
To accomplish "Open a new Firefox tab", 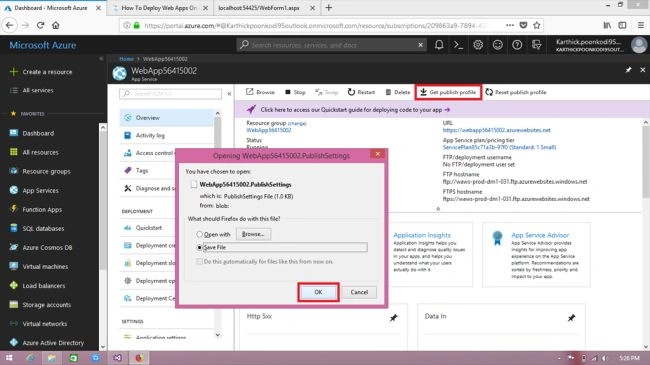I will pyautogui.click(x=329, y=8).
